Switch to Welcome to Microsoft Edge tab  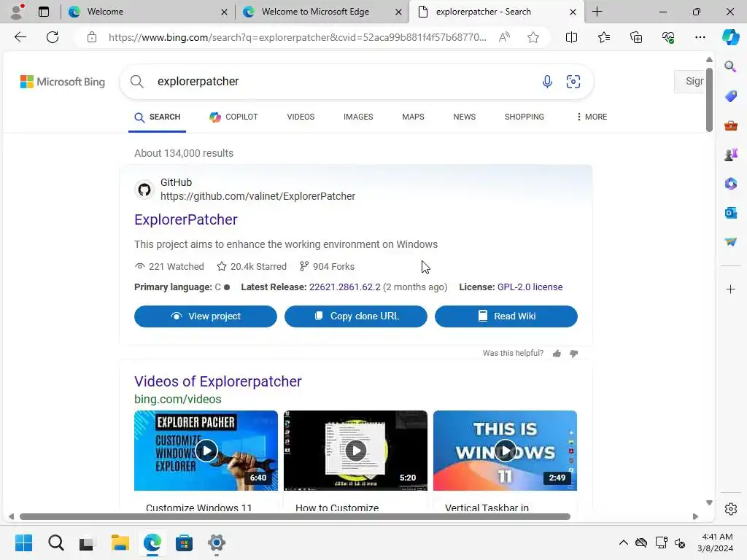pos(322,12)
